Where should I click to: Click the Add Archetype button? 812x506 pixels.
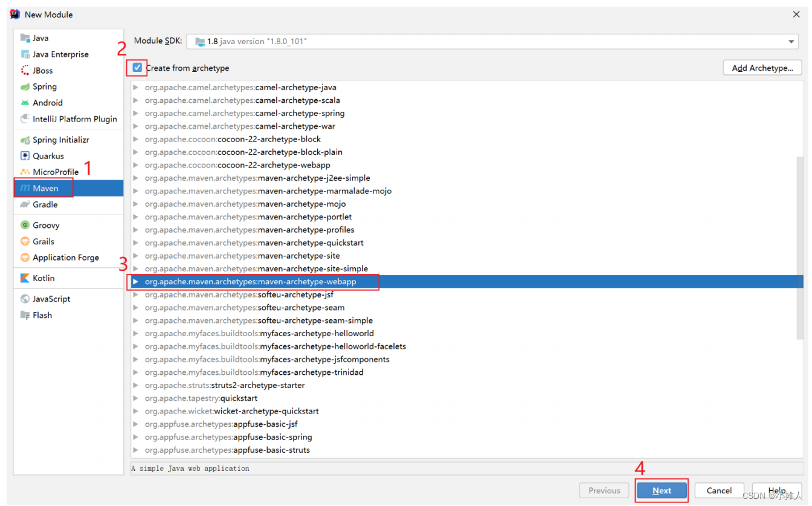point(762,68)
